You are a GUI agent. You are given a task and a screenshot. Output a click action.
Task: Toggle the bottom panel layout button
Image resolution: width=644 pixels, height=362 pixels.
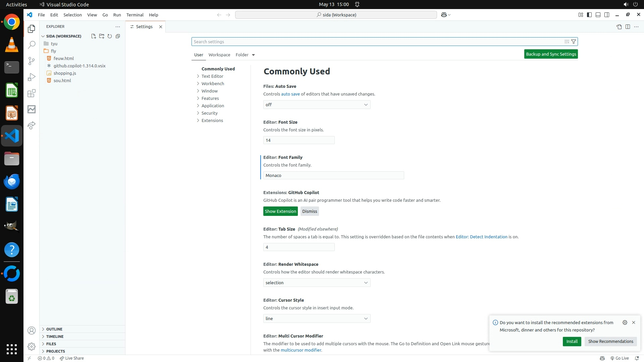tap(598, 15)
